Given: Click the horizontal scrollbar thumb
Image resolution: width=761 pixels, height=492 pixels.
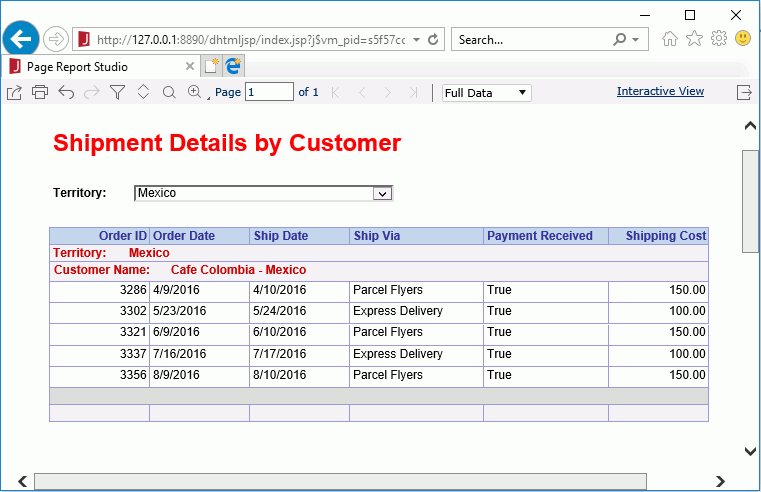Looking at the screenshot, I should pos(340,481).
